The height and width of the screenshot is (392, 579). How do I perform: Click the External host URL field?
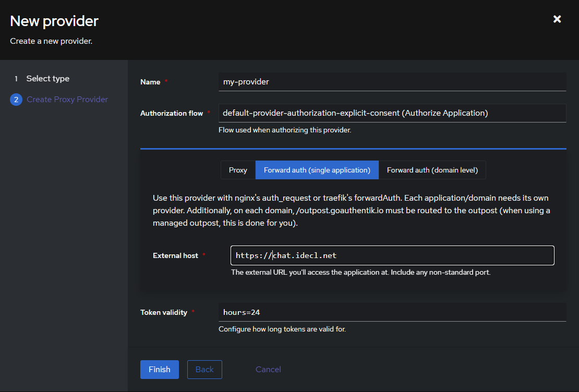392,255
